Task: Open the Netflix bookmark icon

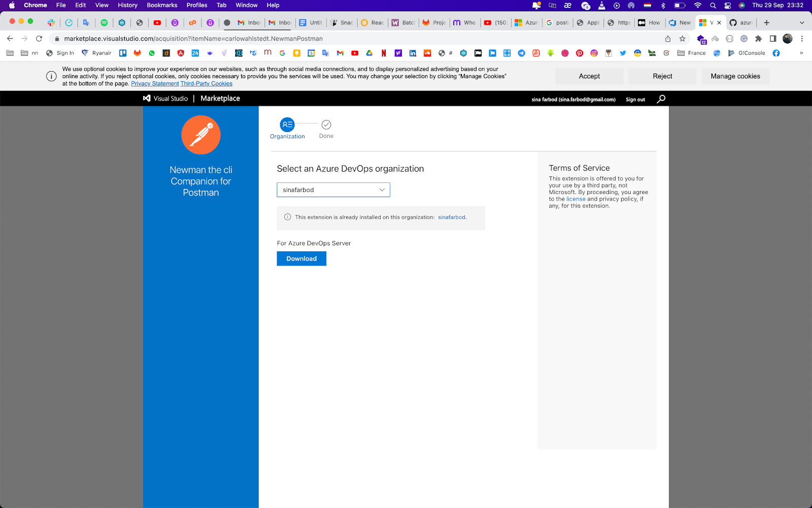Action: click(384, 53)
